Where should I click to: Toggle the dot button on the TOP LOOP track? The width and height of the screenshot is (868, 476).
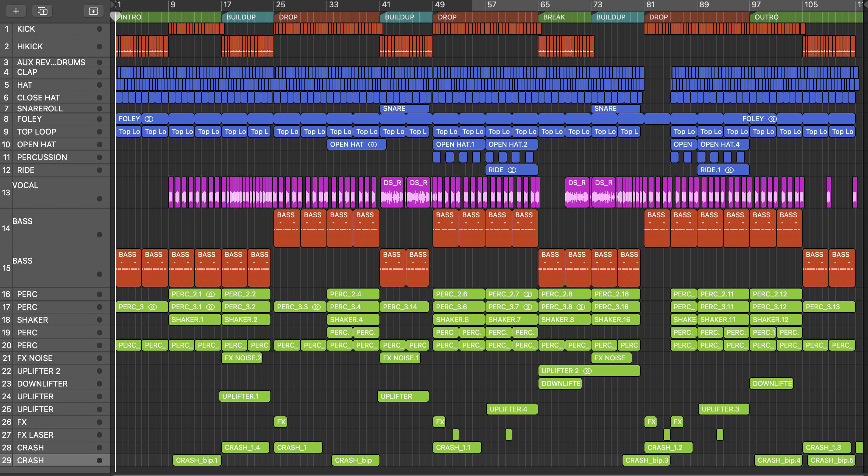point(99,131)
